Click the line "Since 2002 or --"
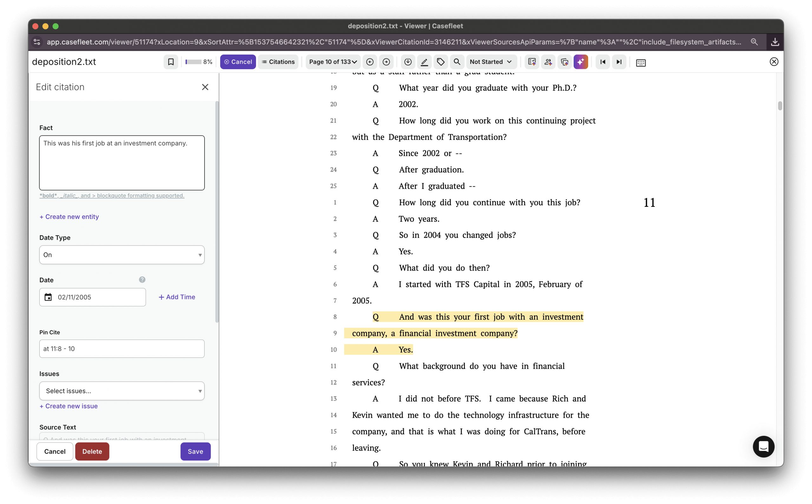The width and height of the screenshot is (812, 504). (430, 153)
